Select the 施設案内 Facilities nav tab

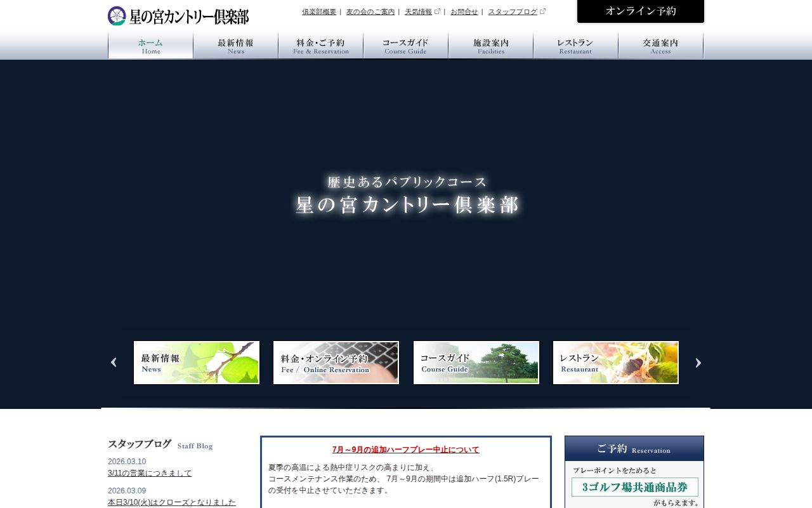point(491,46)
